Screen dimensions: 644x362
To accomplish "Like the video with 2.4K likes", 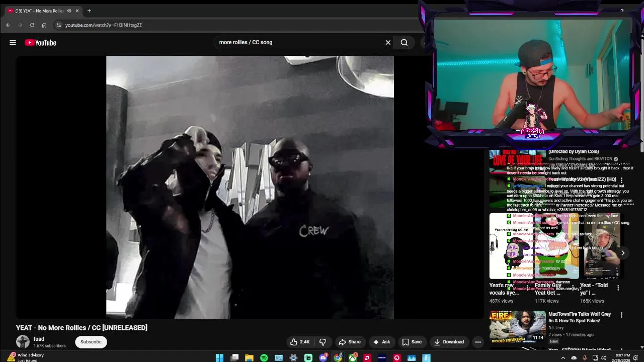I will [x=300, y=342].
